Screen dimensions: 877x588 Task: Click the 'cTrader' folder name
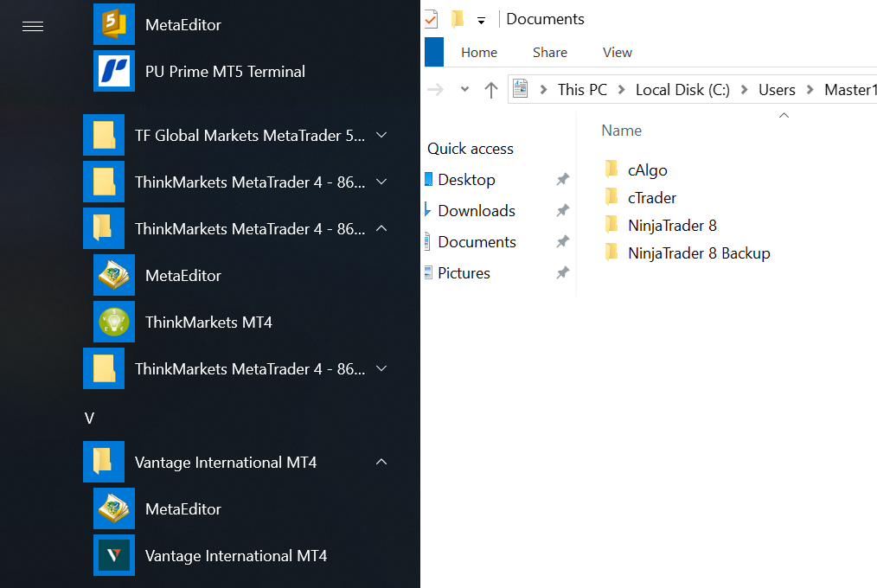(x=652, y=197)
